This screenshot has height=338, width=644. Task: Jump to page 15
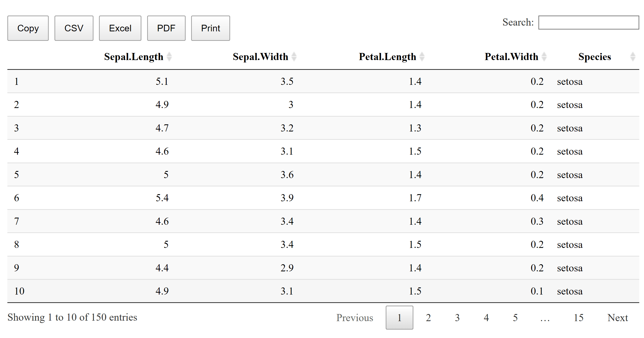pyautogui.click(x=578, y=318)
